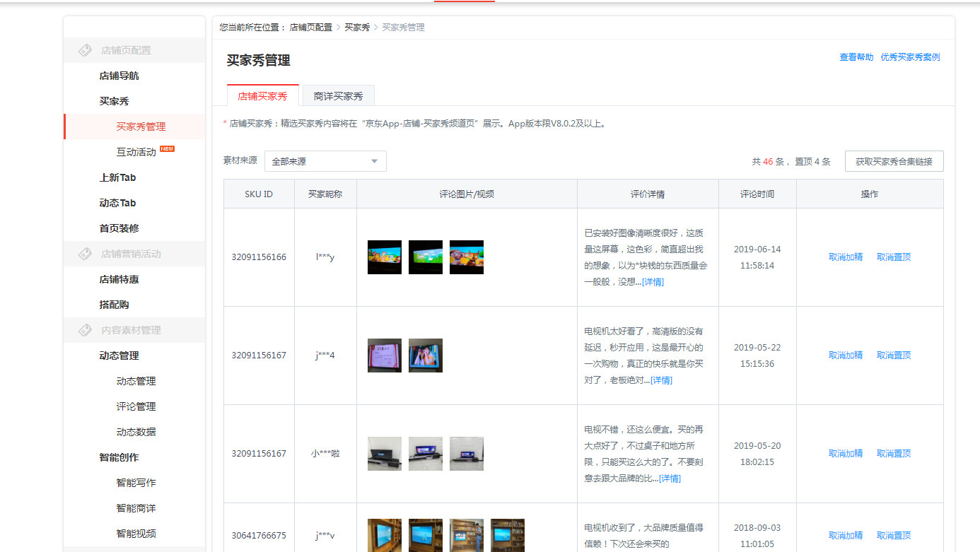Switch to the 店铺买家秀 tab
Image resolution: width=980 pixels, height=552 pixels.
pyautogui.click(x=262, y=95)
